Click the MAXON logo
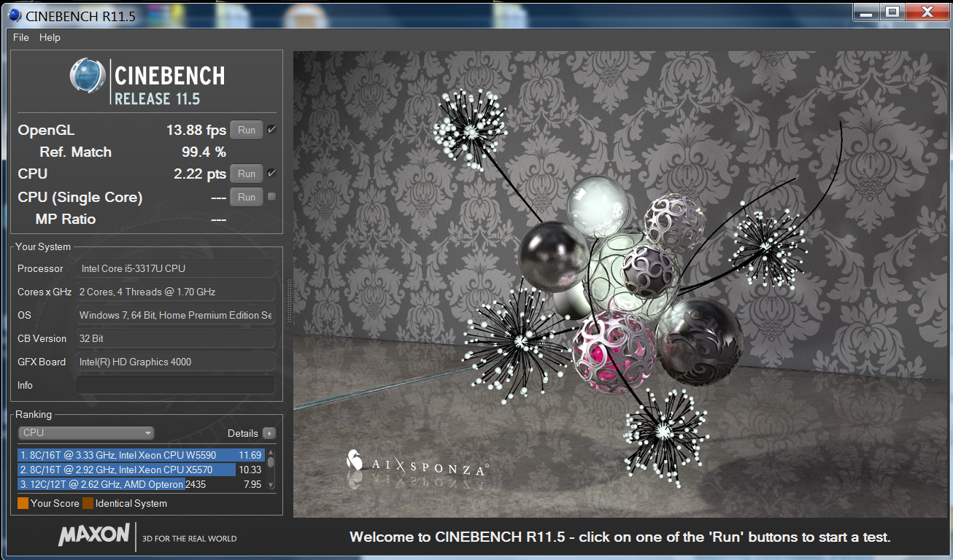This screenshot has width=953, height=560. point(94,536)
